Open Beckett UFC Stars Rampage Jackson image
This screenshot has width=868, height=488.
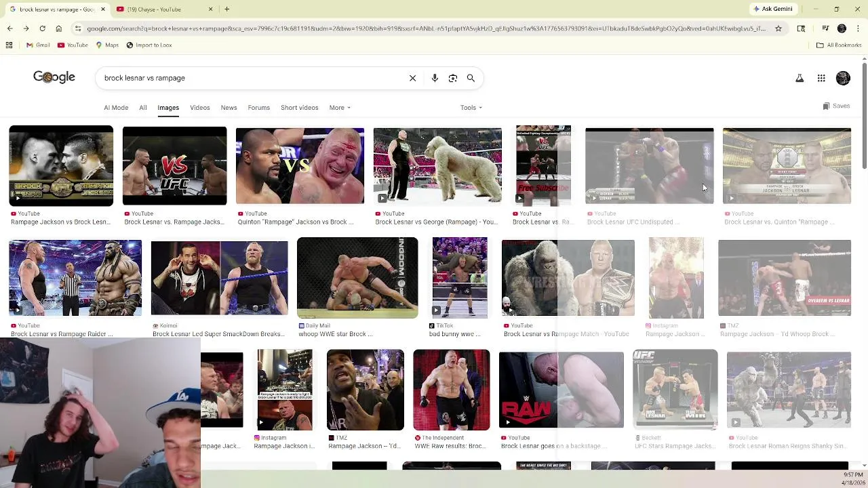click(x=675, y=390)
